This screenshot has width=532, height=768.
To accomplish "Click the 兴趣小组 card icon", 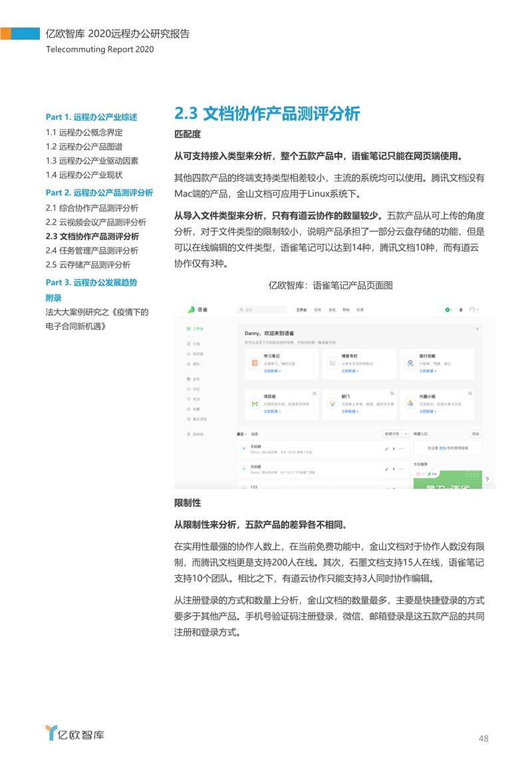I will 410,404.
